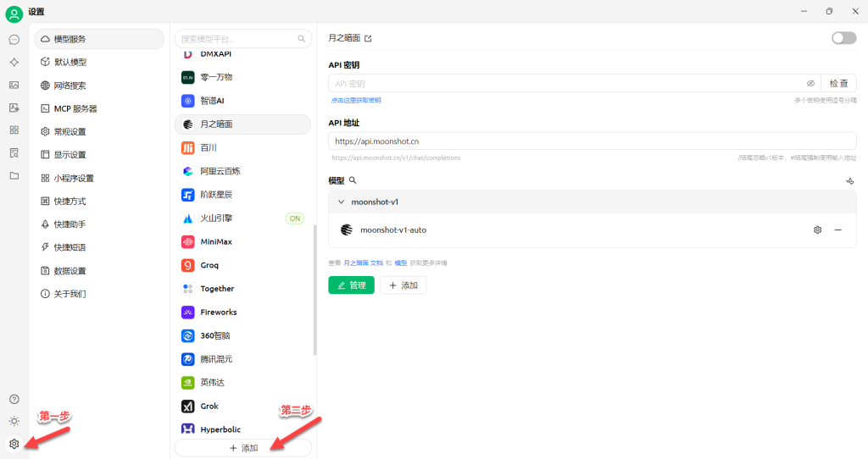868x459 pixels.
Task: Open 关于我们 section
Action: [99, 294]
